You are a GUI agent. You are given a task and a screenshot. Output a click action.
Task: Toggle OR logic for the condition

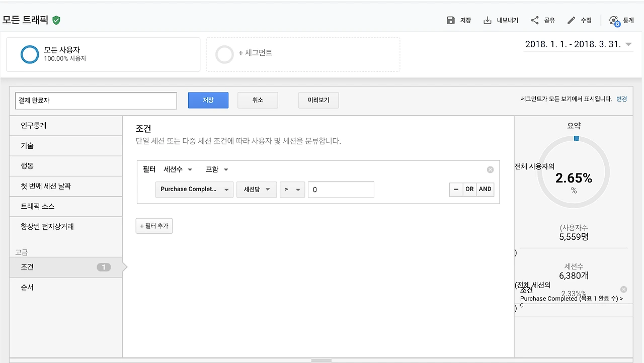click(469, 189)
